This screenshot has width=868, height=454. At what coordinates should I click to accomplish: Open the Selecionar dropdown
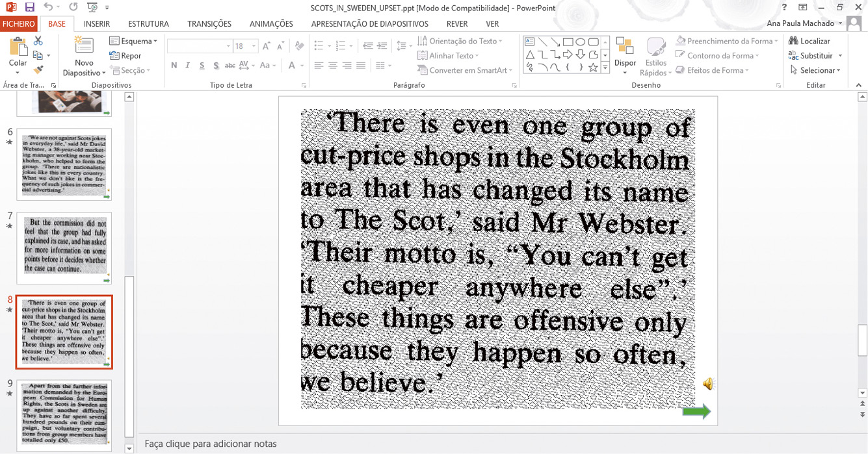[x=816, y=70]
